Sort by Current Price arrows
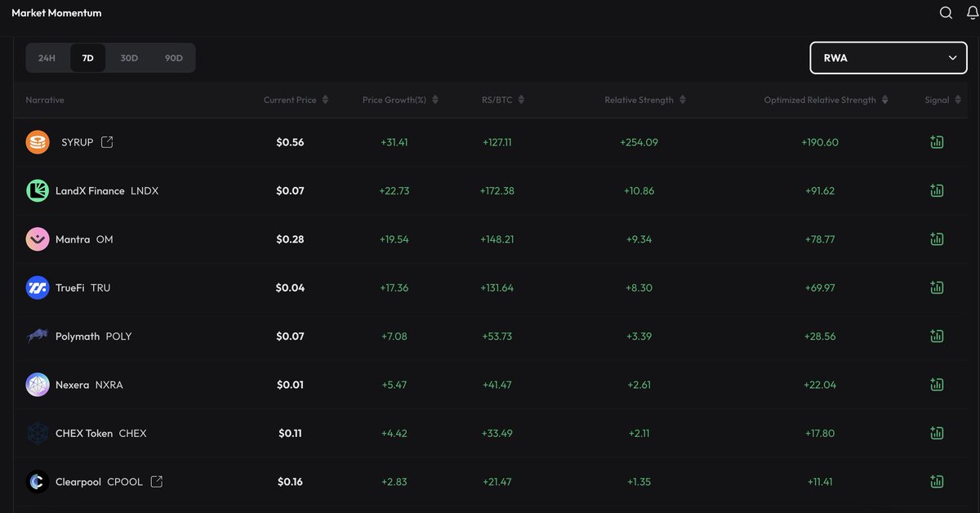The image size is (980, 513). tap(325, 100)
